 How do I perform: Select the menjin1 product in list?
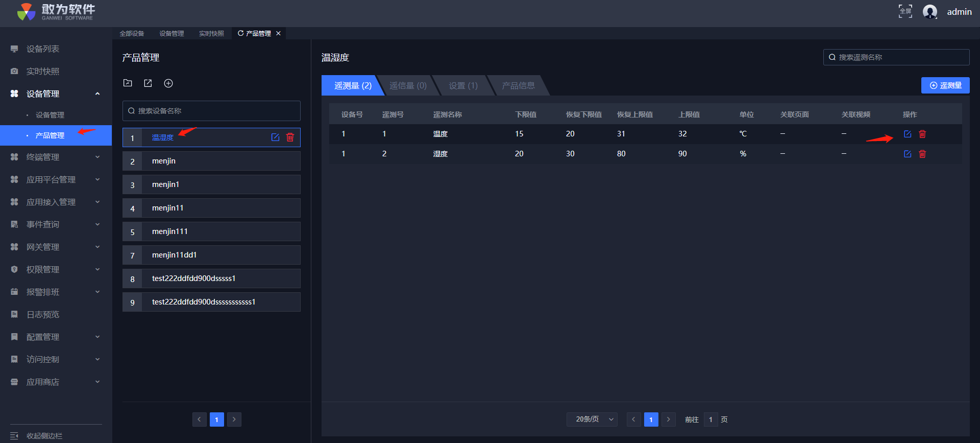[211, 184]
